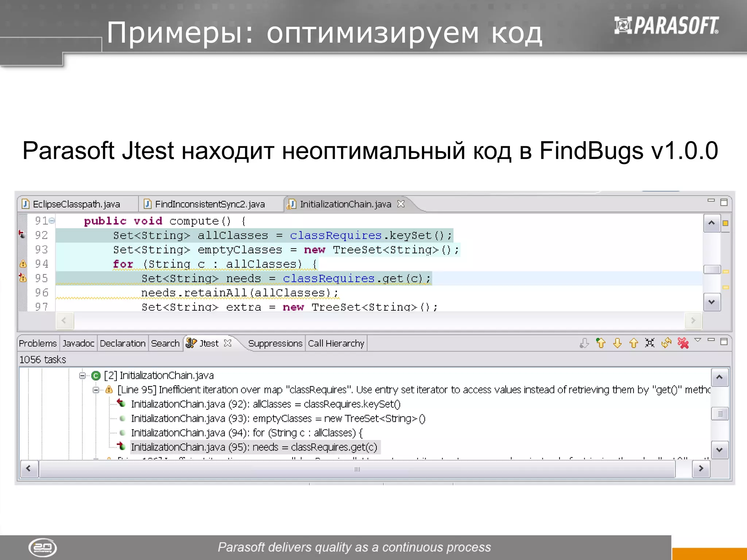Click the grayed-out down arrow in the Jtest toolbar
This screenshot has height=560, width=747.
[x=584, y=343]
